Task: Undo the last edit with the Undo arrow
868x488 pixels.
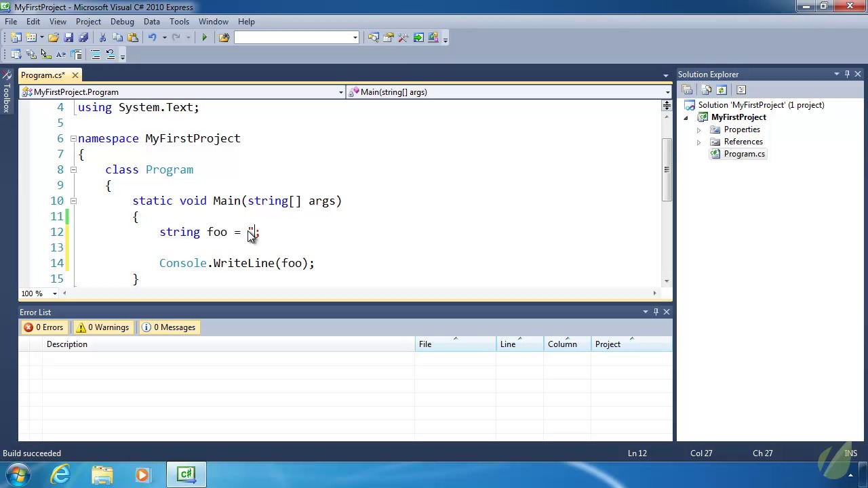Action: pyautogui.click(x=152, y=37)
